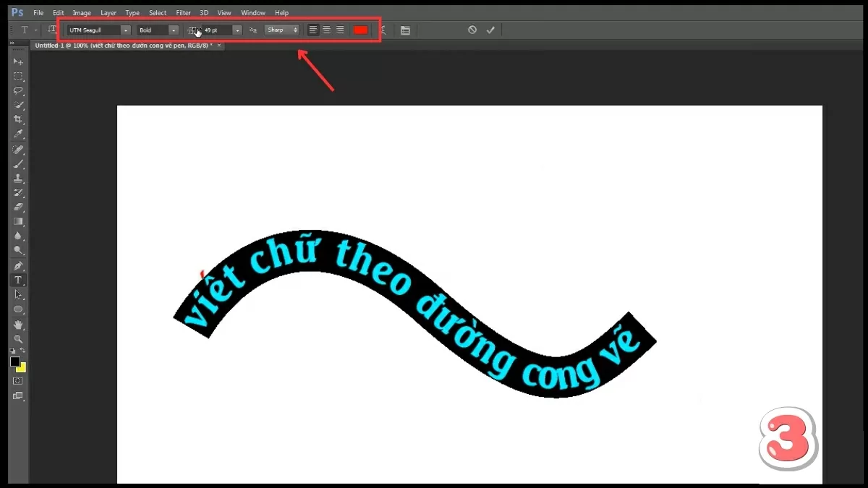Toggle center text alignment
This screenshot has height=488, width=868.
pos(326,30)
